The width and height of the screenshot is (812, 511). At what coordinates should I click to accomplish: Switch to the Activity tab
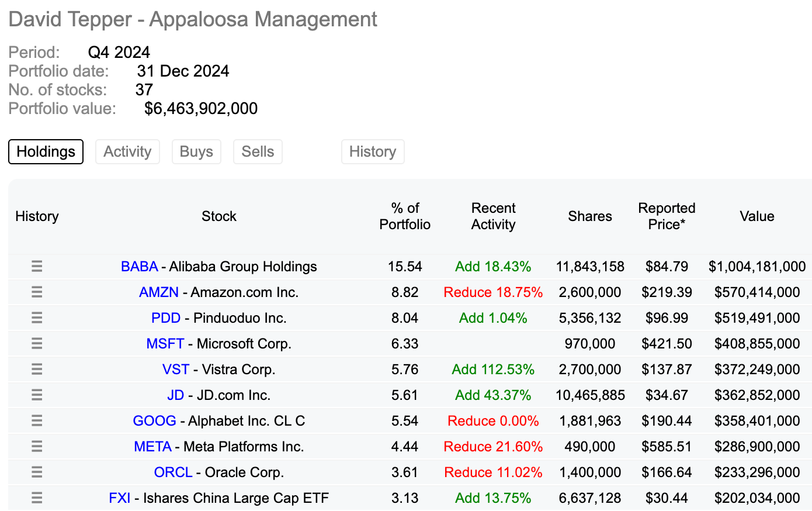[127, 151]
